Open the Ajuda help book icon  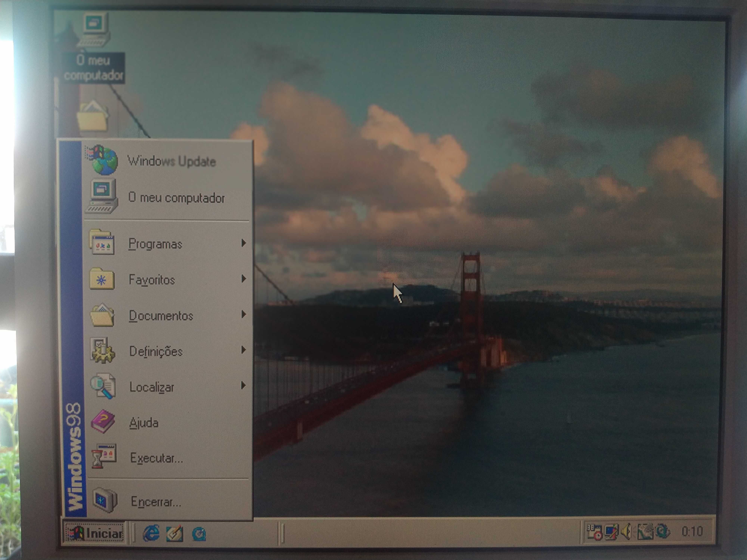(x=103, y=421)
